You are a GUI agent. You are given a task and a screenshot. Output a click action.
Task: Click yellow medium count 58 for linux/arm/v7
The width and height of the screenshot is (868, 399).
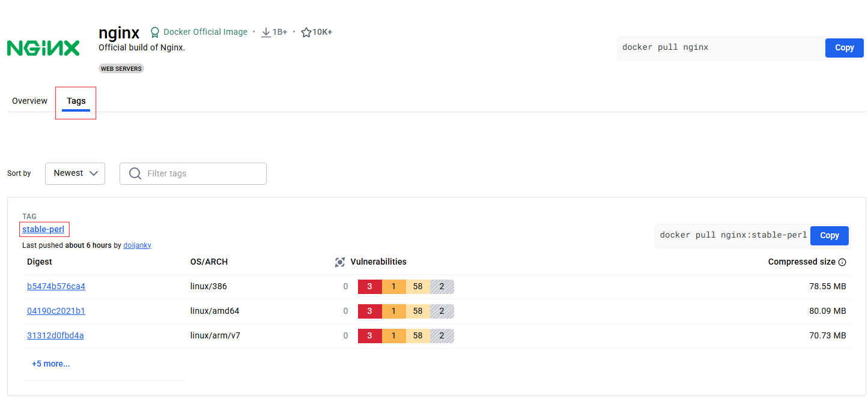click(x=417, y=336)
